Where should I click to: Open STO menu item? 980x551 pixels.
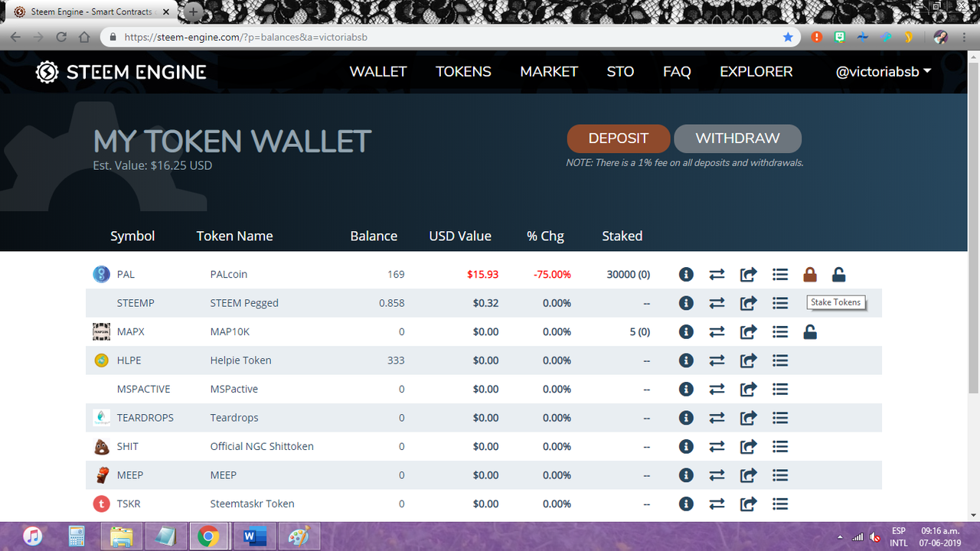620,72
